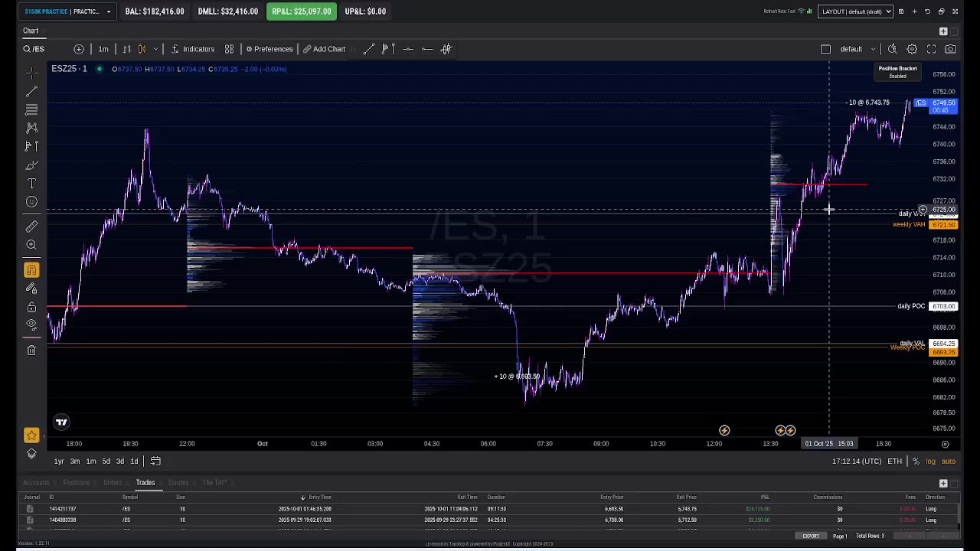Toggle the magnet mode icon
The width and height of the screenshot is (980, 551).
click(x=31, y=270)
